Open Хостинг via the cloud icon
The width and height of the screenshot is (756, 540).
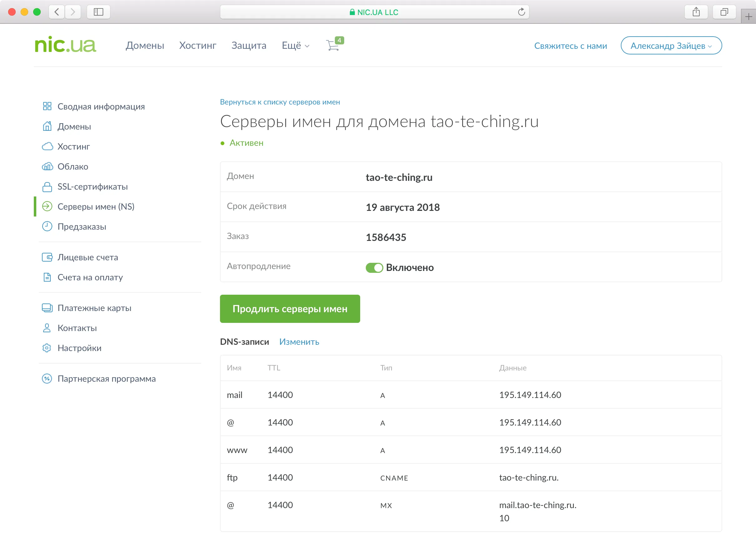click(47, 146)
